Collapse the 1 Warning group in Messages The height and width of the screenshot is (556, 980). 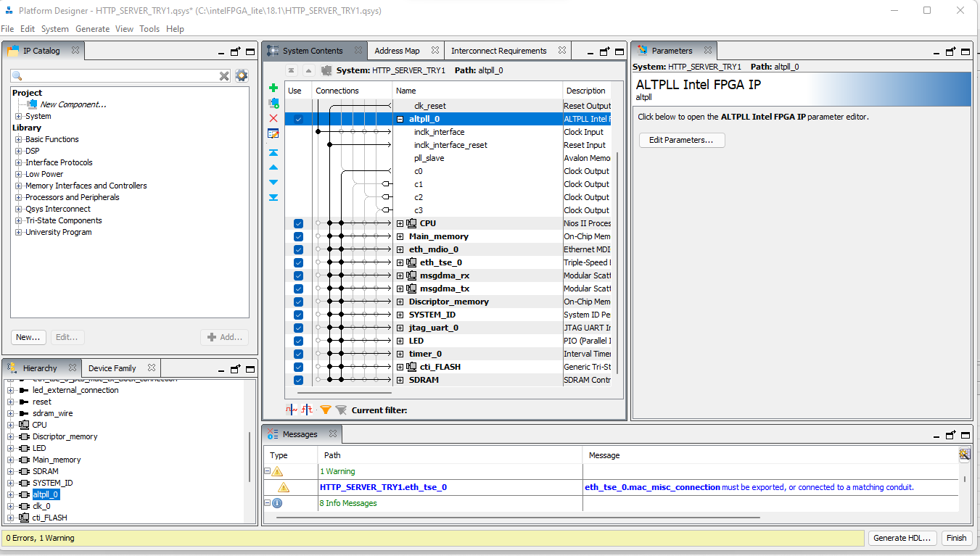pyautogui.click(x=266, y=471)
